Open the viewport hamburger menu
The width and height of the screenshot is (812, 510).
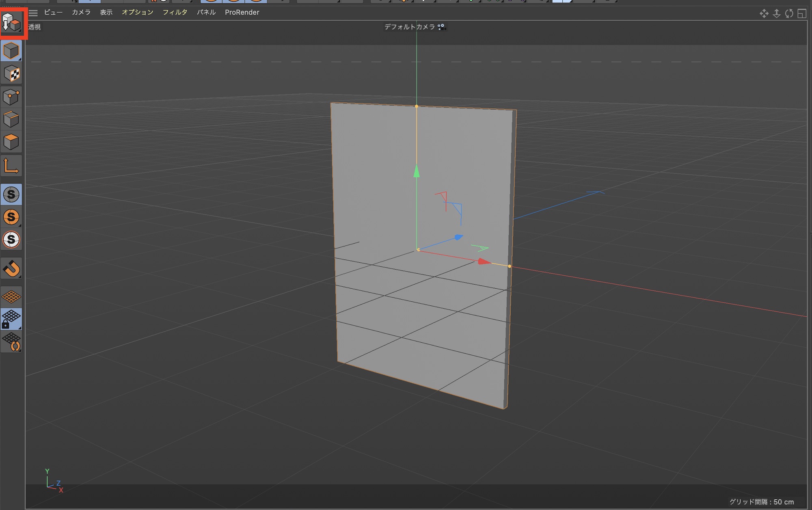(33, 13)
